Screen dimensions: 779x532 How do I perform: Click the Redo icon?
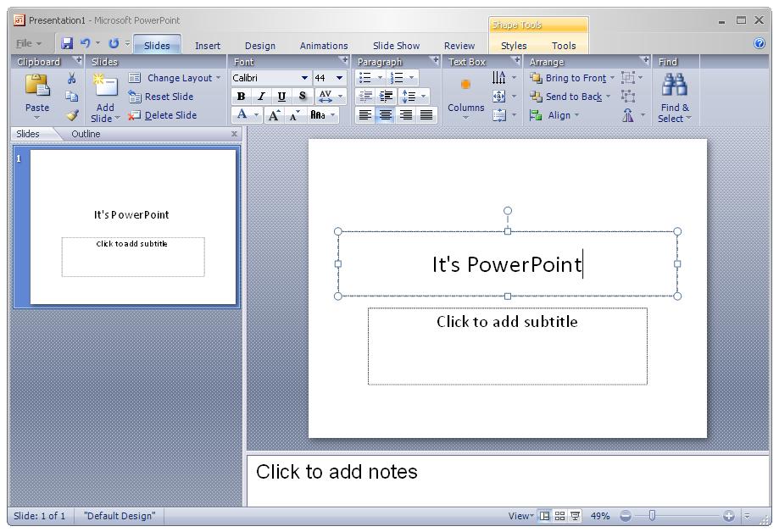(114, 43)
